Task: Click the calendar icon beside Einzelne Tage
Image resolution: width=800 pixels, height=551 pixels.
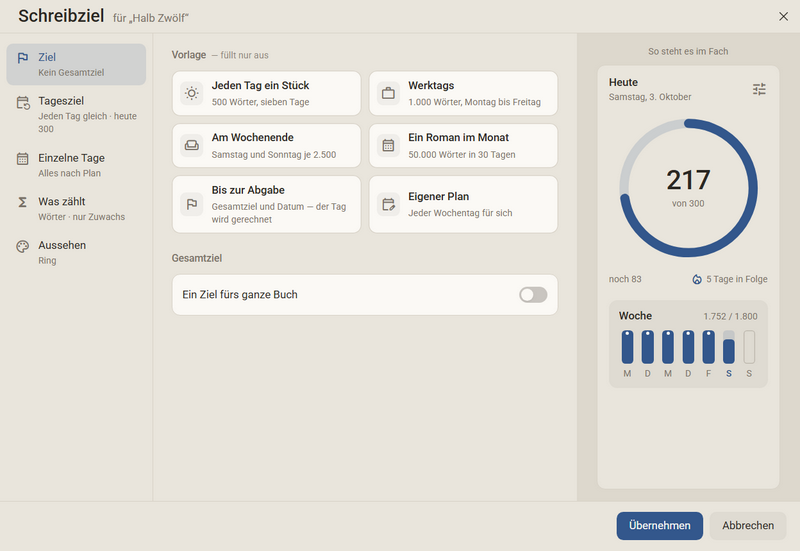Action: 22,159
